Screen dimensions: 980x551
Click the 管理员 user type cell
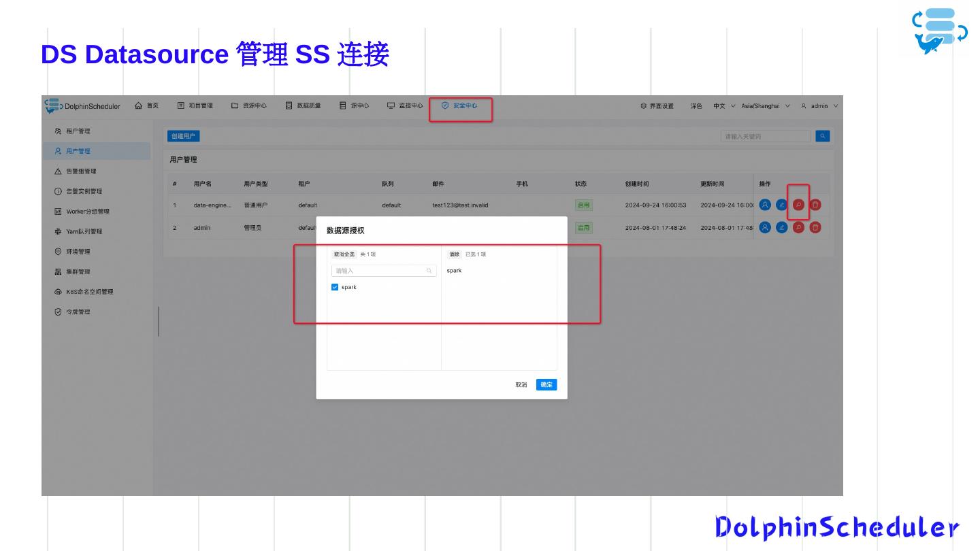[x=252, y=228]
